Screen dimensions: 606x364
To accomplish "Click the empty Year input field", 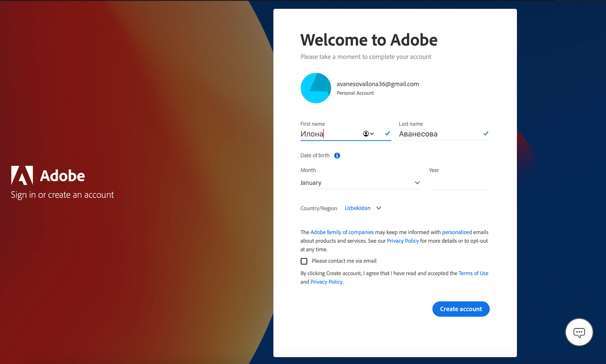I will pyautogui.click(x=459, y=183).
